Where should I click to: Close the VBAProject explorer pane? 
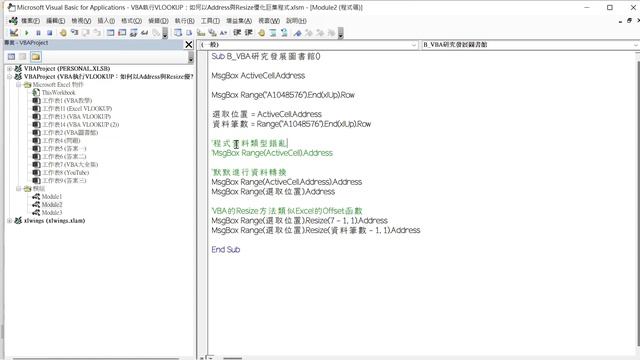pos(189,44)
